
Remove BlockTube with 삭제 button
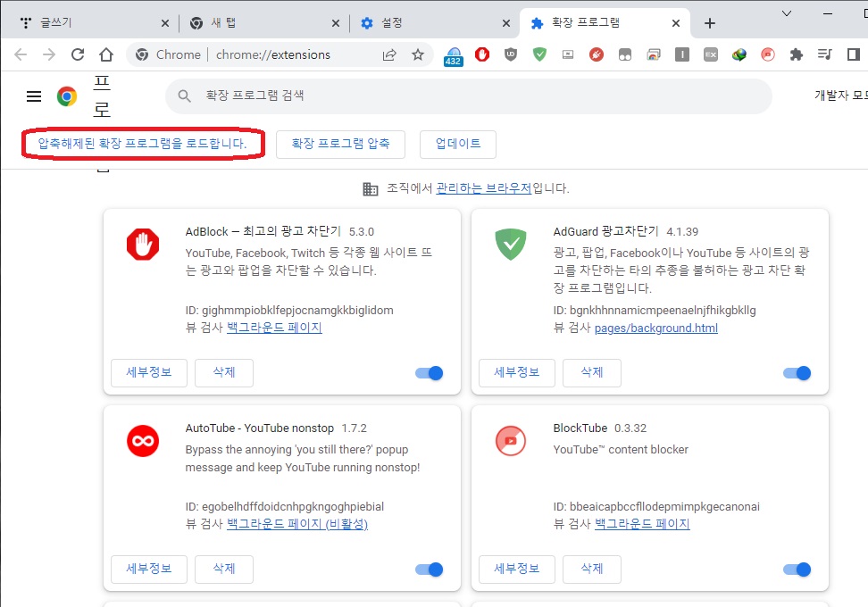pyautogui.click(x=592, y=569)
